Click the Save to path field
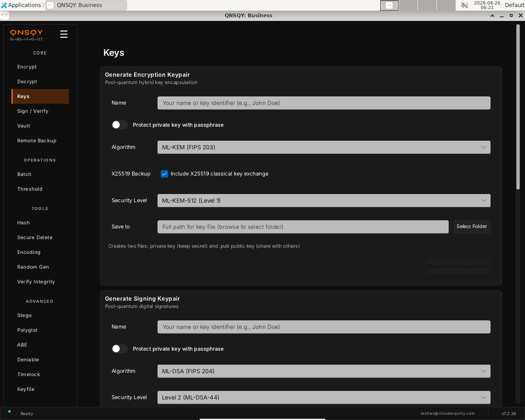The image size is (525, 420). pyautogui.click(x=303, y=227)
